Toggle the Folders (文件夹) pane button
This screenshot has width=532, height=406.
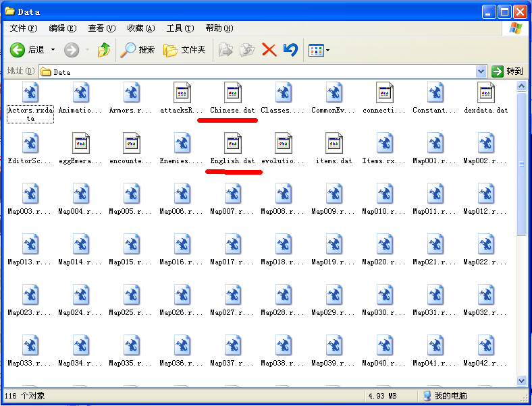click(184, 50)
